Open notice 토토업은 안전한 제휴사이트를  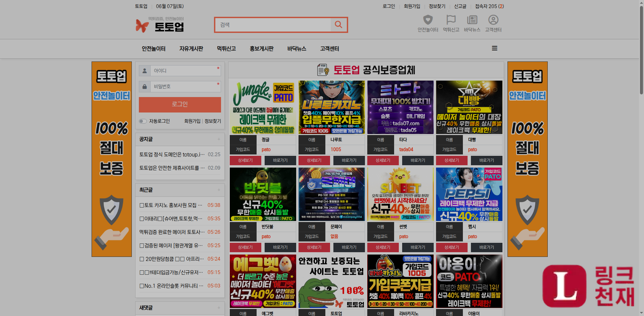click(172, 168)
